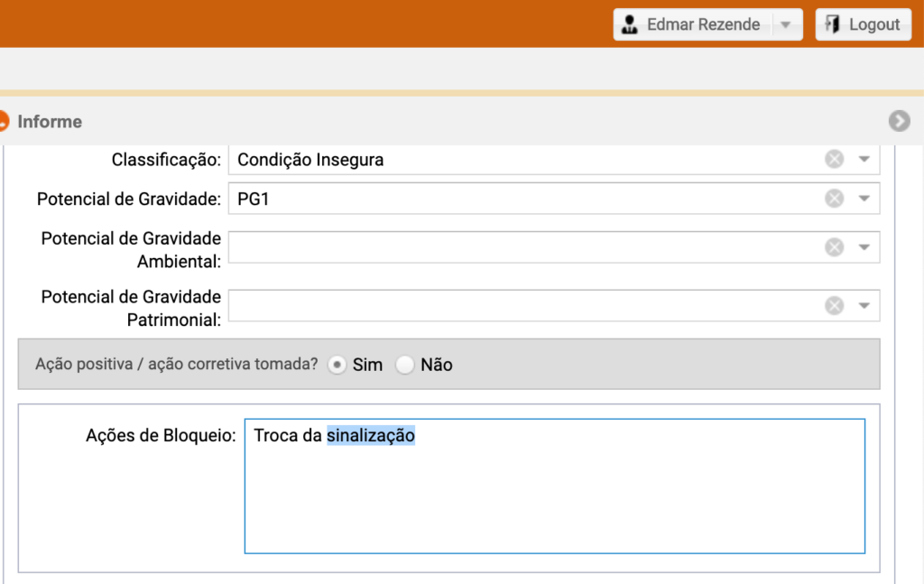Click the Potencial de Gravidade field showing PG1
924x584 pixels.
coord(554,199)
